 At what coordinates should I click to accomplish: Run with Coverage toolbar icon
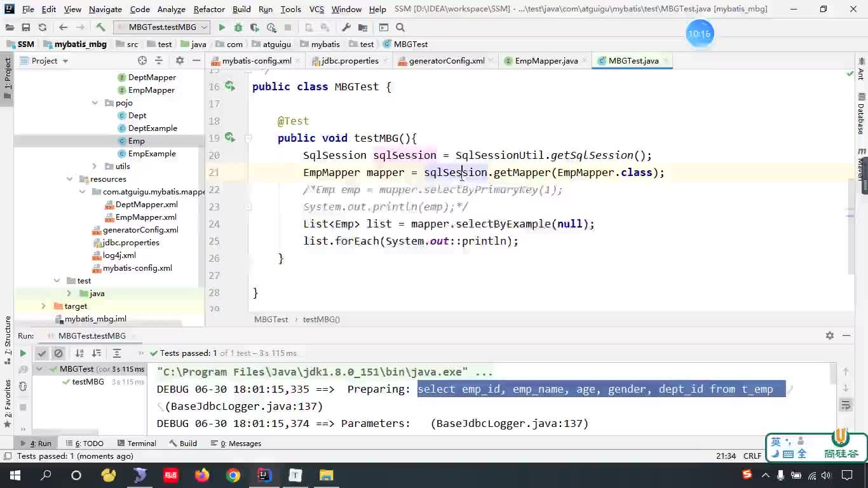[x=255, y=27]
